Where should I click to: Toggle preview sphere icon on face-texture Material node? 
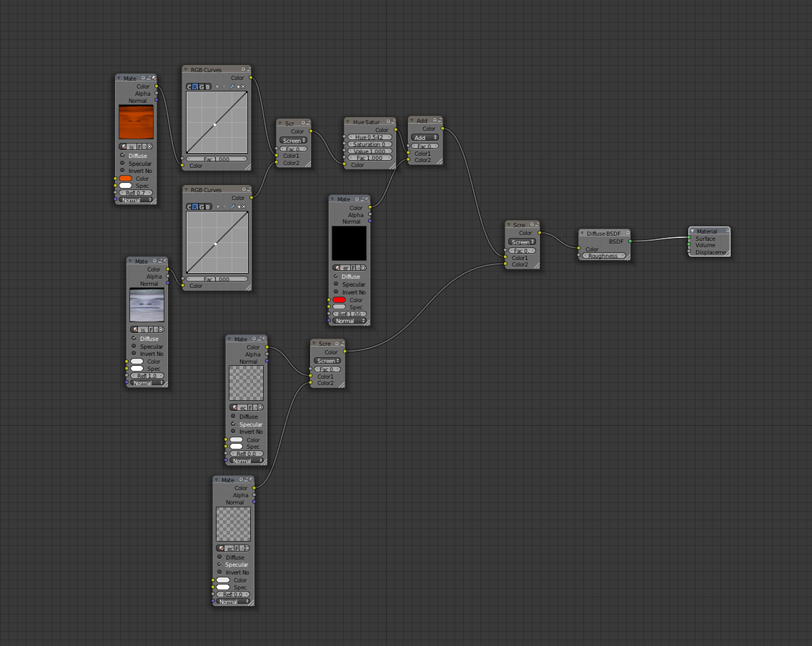[165, 261]
